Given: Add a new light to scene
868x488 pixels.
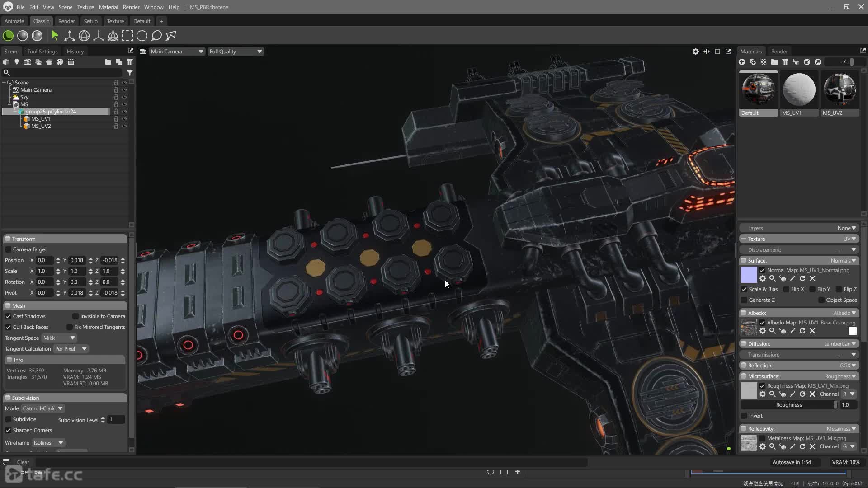Looking at the screenshot, I should pyautogui.click(x=17, y=62).
